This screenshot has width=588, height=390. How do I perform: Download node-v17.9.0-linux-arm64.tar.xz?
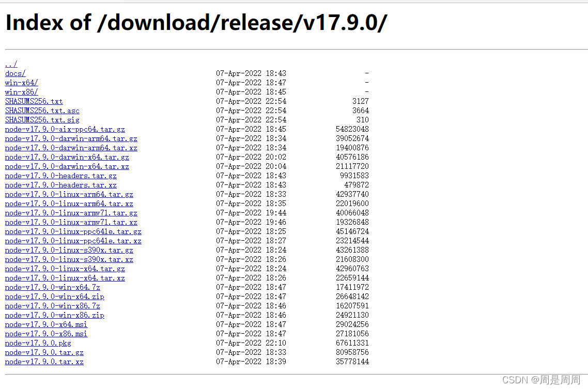69,204
